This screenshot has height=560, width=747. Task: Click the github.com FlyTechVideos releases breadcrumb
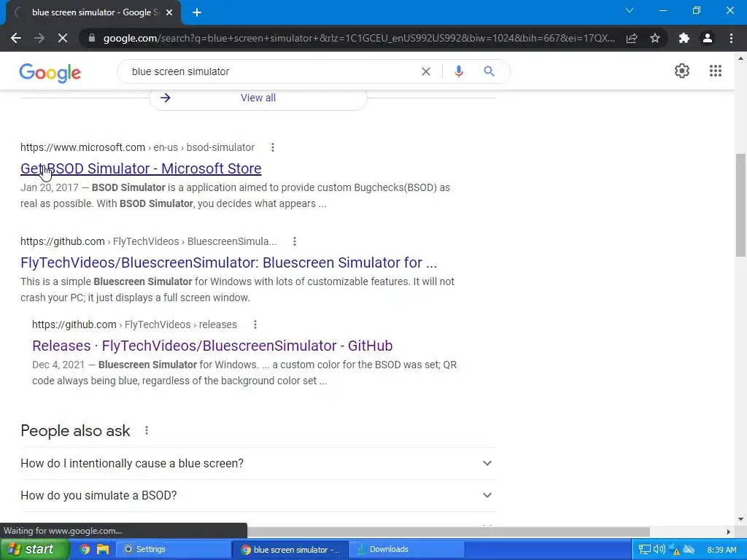click(134, 324)
